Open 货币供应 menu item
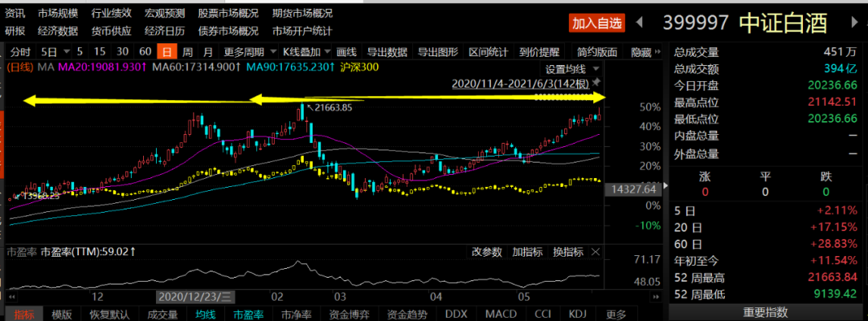 (x=111, y=31)
